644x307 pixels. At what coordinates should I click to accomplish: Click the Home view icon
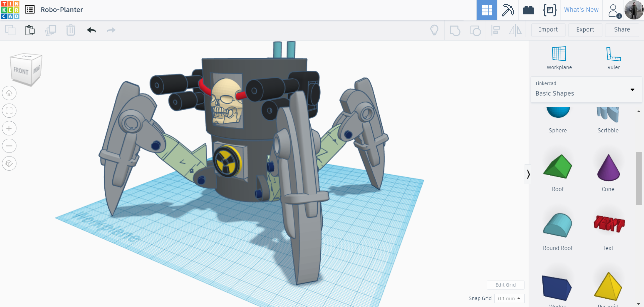(9, 93)
